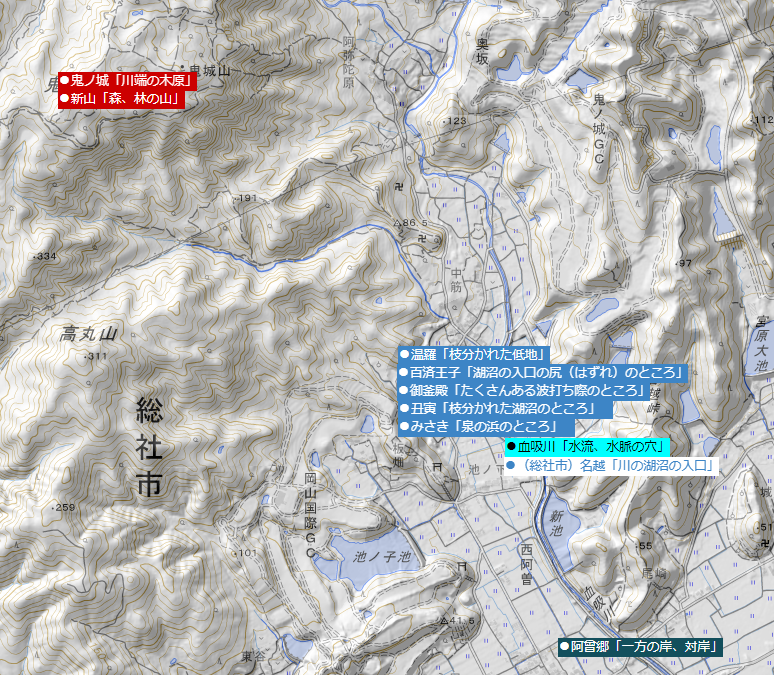Click the 高丸山 mountain name
The height and width of the screenshot is (675, 774).
[x=89, y=334]
